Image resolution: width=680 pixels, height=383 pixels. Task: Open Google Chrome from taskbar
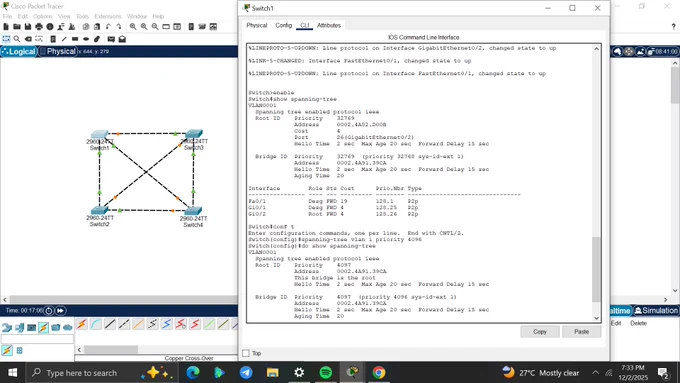tap(379, 373)
